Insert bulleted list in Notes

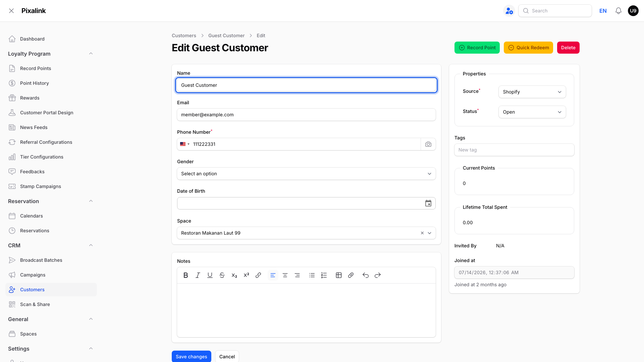click(312, 275)
